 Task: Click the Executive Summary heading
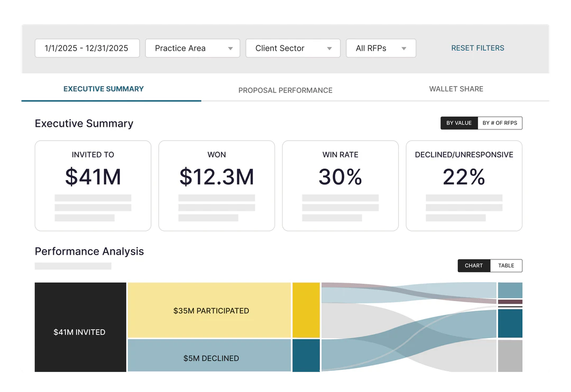[84, 124]
